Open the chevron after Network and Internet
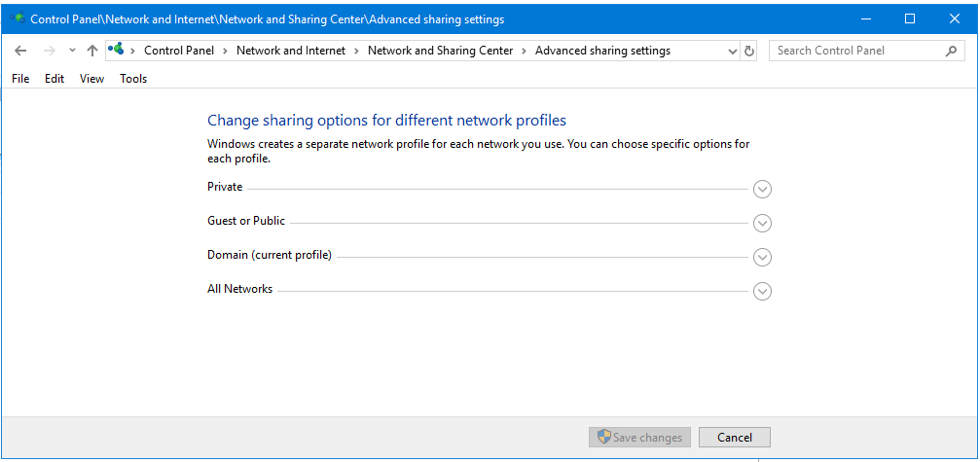 point(357,52)
